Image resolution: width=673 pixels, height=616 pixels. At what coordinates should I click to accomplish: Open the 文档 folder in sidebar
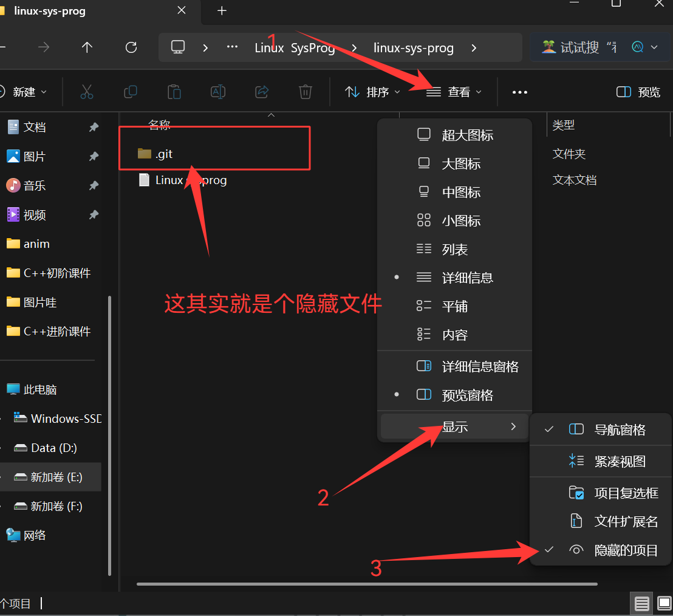(x=35, y=127)
